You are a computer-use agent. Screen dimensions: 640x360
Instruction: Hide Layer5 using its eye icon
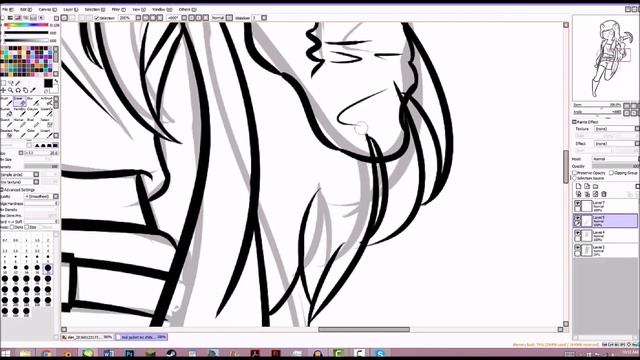[578, 218]
